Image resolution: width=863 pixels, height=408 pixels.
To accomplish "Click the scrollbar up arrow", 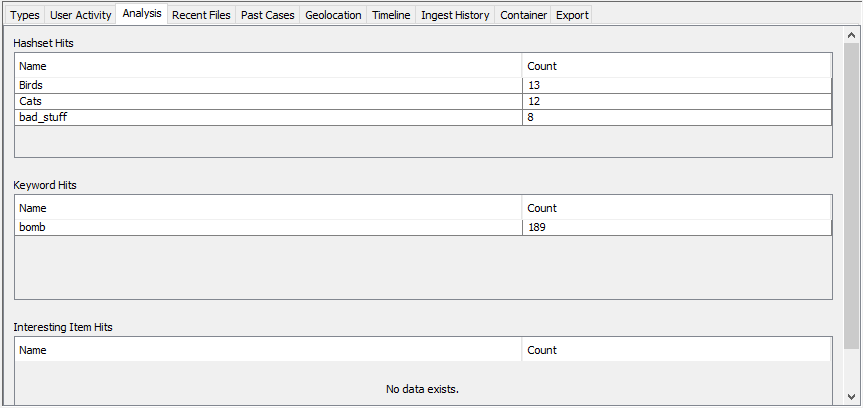I will pos(852,36).
